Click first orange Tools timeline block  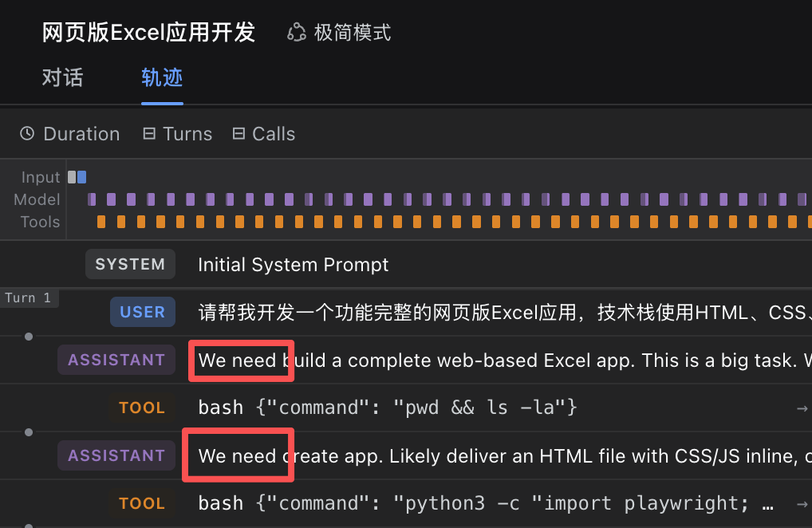coord(101,222)
